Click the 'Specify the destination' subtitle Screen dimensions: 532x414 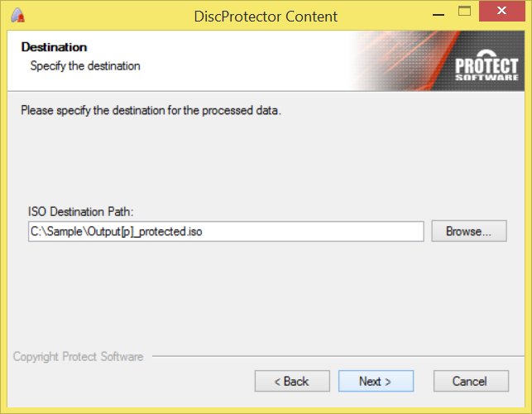[x=85, y=66]
